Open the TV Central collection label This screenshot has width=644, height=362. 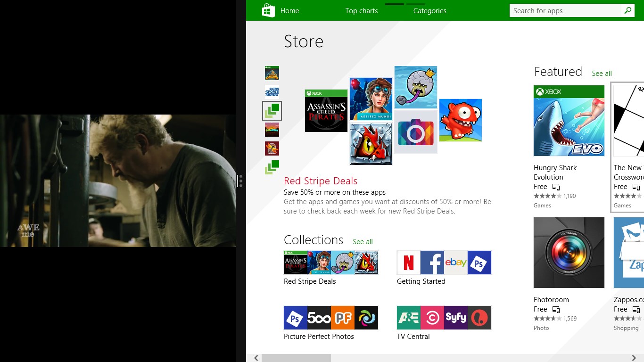tap(413, 337)
